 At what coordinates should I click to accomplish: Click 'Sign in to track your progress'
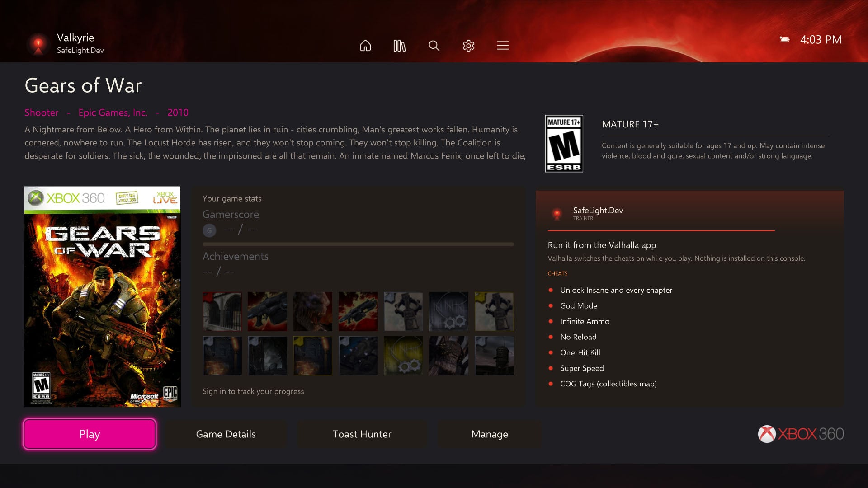point(253,391)
